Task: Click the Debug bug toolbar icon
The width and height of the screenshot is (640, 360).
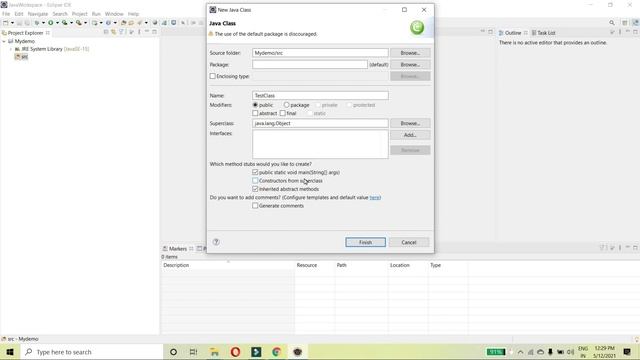Action: coord(37,23)
